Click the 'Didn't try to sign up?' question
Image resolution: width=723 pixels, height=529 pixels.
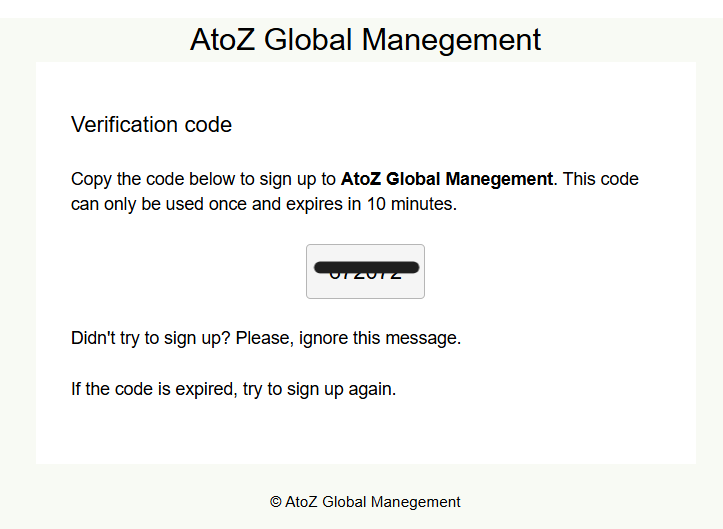[150, 338]
